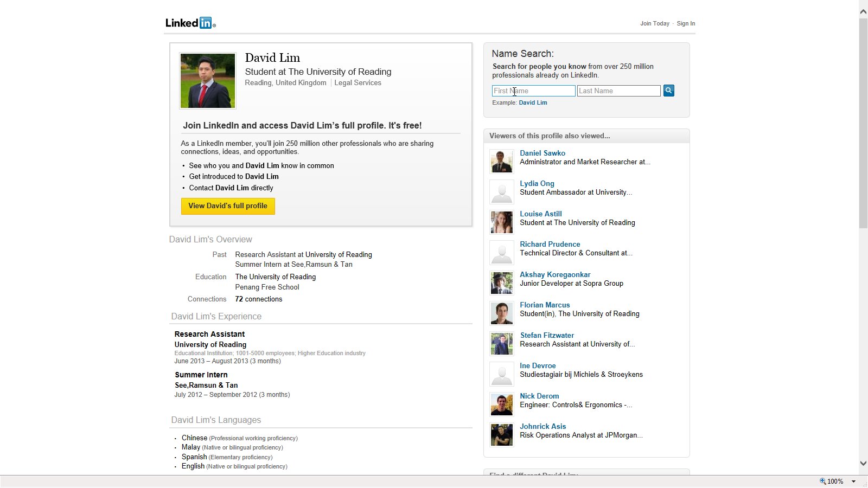Click into the Last Name field
This screenshot has height=488, width=868.
618,91
